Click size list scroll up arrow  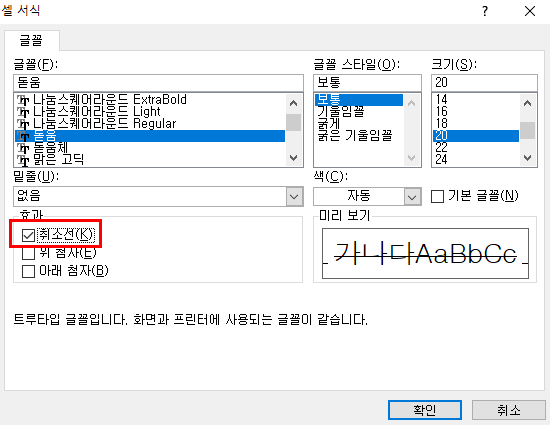click(528, 103)
